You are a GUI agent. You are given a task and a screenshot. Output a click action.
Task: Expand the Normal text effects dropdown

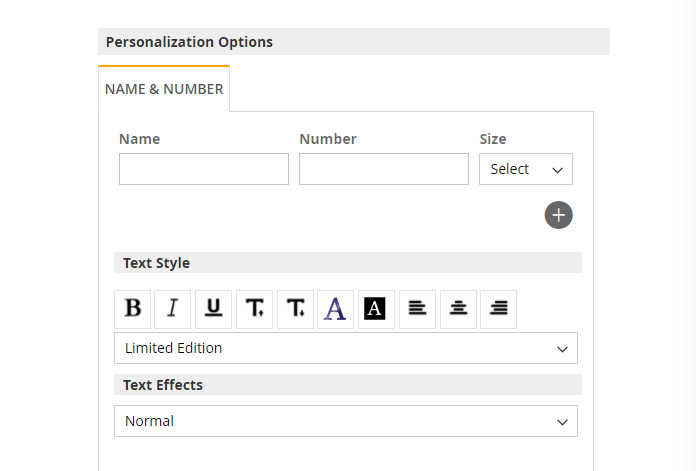click(346, 421)
